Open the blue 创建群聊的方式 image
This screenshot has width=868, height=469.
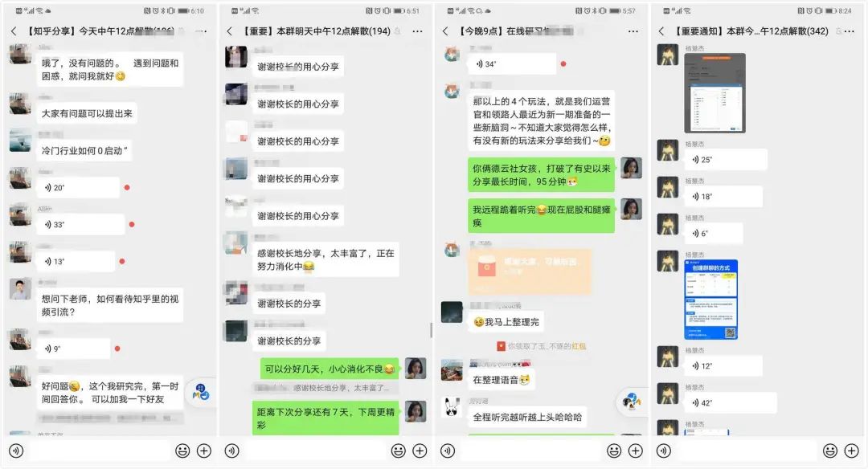click(710, 300)
